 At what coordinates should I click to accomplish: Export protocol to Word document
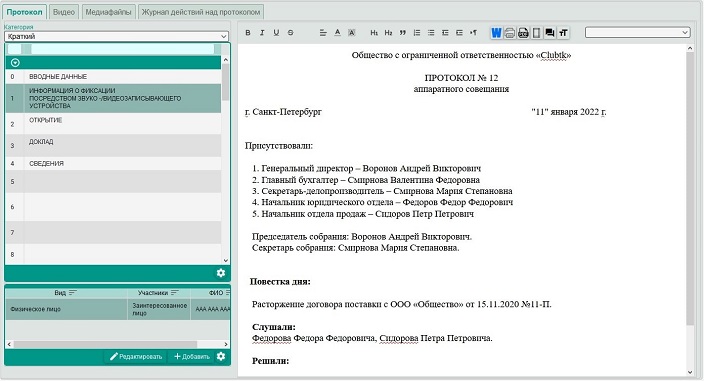coord(496,33)
